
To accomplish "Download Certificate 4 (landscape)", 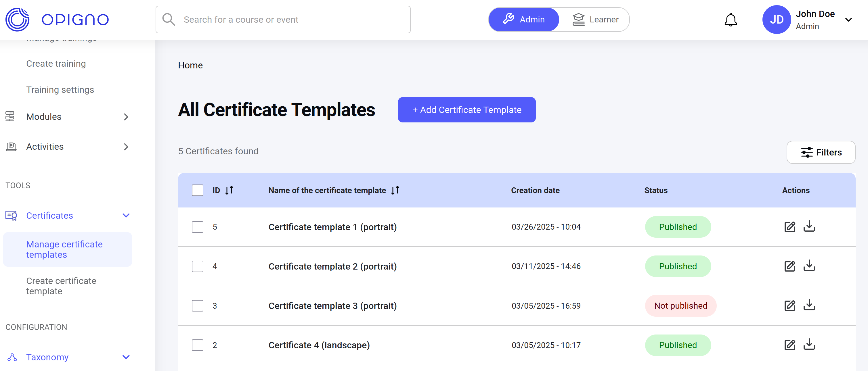I will click(x=809, y=345).
